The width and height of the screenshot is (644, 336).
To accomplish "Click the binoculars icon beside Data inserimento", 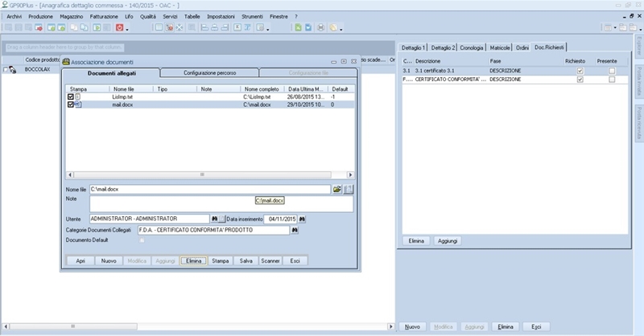I will tap(302, 219).
